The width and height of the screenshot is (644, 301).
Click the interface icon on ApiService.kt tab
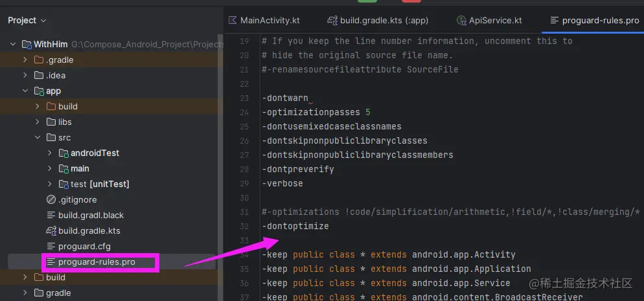461,20
